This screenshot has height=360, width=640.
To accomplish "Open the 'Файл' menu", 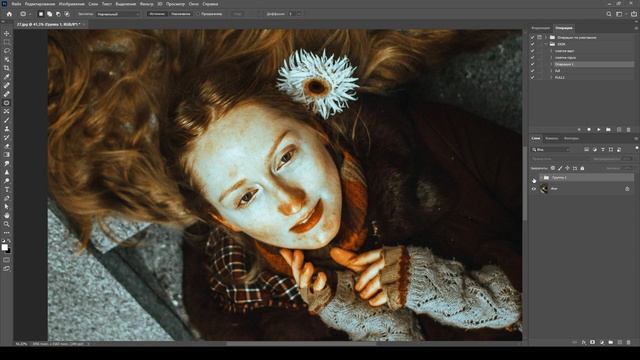I will coord(16,4).
